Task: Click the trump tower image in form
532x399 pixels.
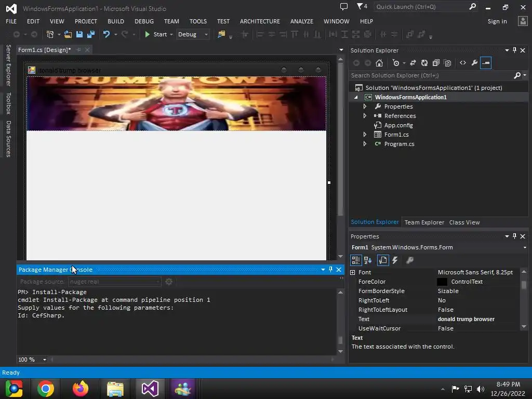Action: click(x=177, y=103)
